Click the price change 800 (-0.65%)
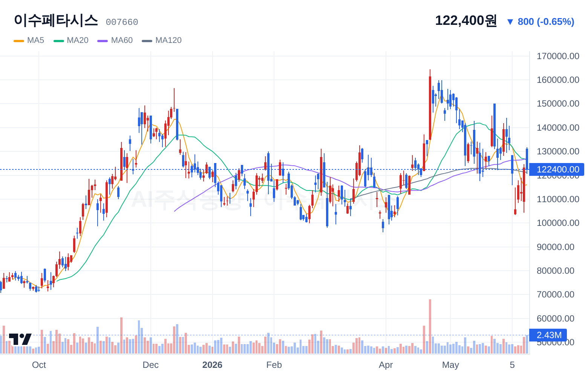 546,22
